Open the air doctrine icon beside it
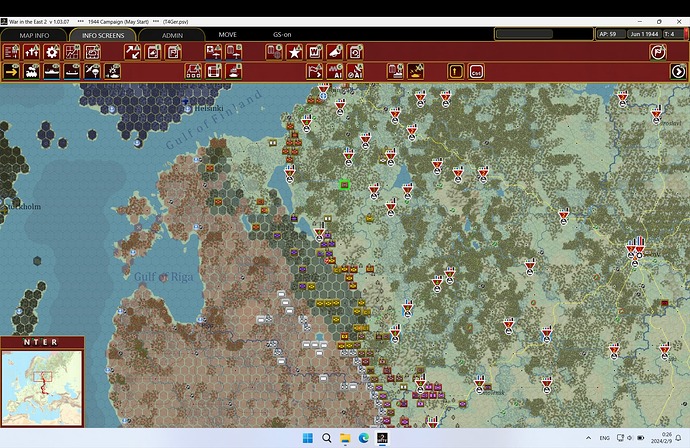Screen dimensions: 690x448 [x=234, y=52]
